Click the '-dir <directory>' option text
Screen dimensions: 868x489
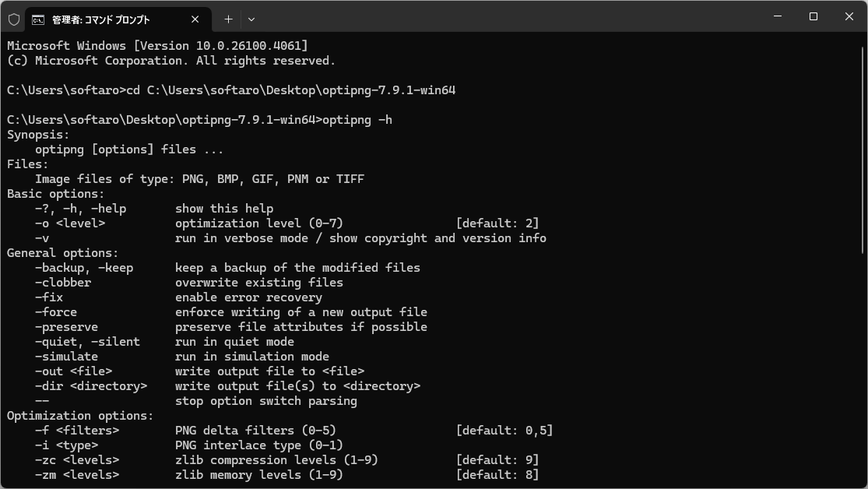(91, 386)
